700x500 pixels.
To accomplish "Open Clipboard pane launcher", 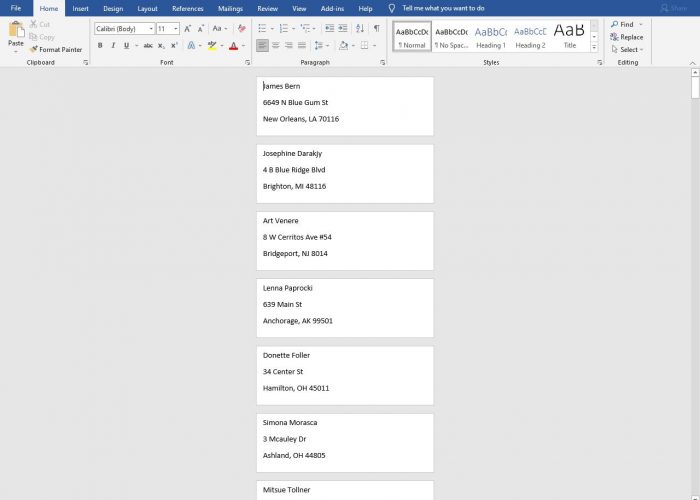I will pos(86,63).
